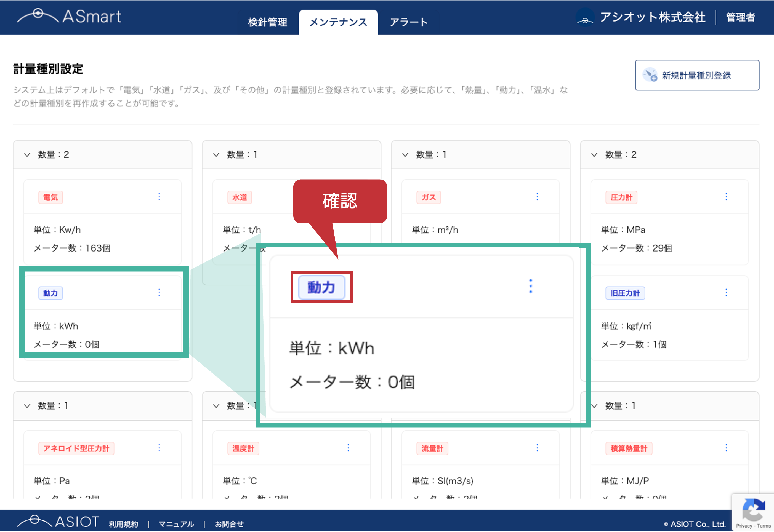
Task: Open the reCAPTCHA Terms link
Action: [x=764, y=526]
